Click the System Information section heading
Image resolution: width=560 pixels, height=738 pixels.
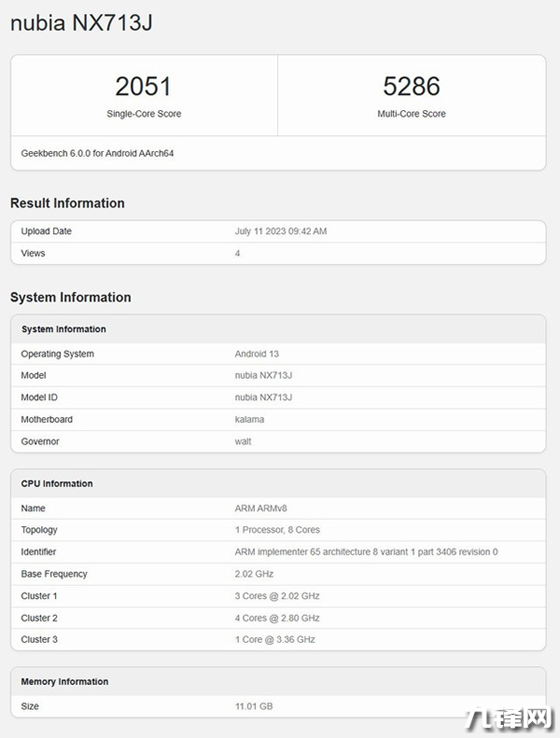pyautogui.click(x=70, y=298)
